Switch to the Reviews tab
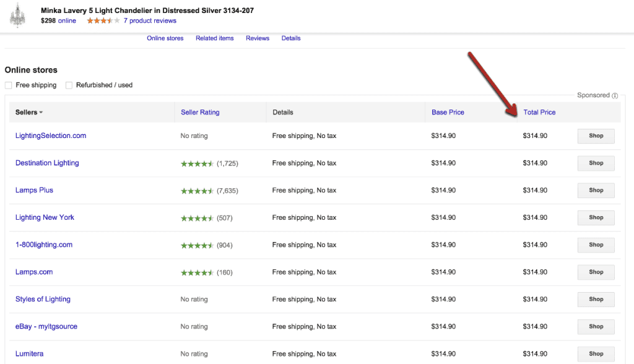Image resolution: width=634 pixels, height=364 pixels. [258, 38]
